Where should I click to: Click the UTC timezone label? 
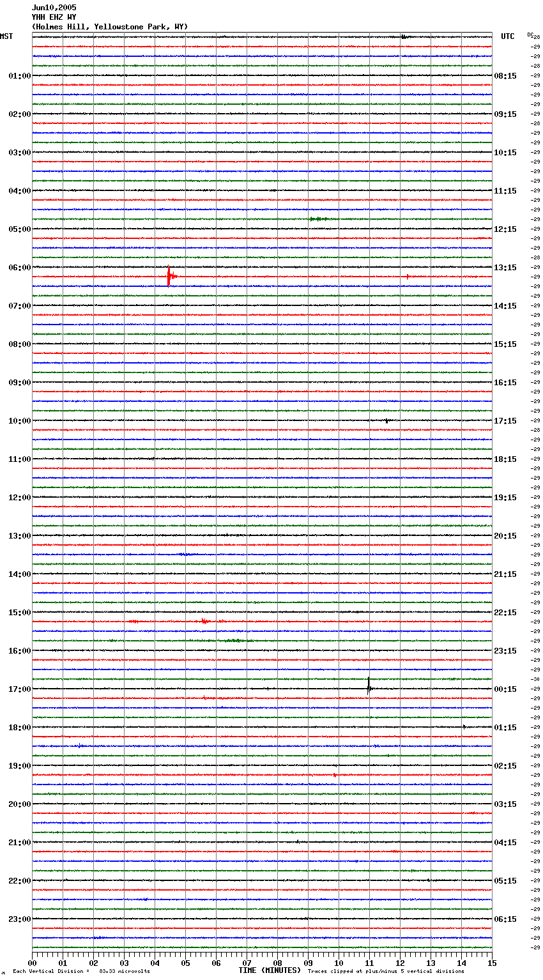click(x=507, y=36)
